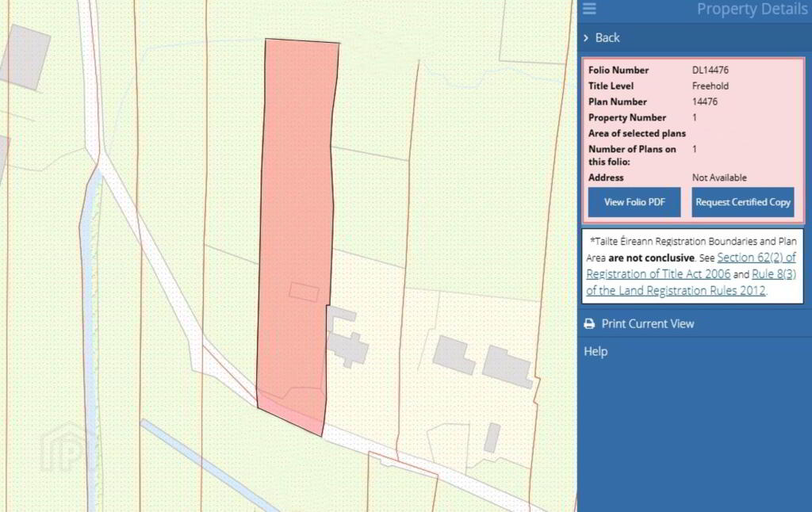812x512 pixels.
Task: Click the Property Details header title
Action: point(752,9)
